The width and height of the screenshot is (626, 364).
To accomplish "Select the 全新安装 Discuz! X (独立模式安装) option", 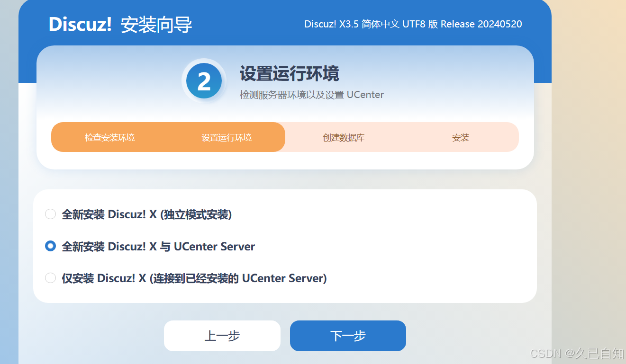I will [51, 214].
